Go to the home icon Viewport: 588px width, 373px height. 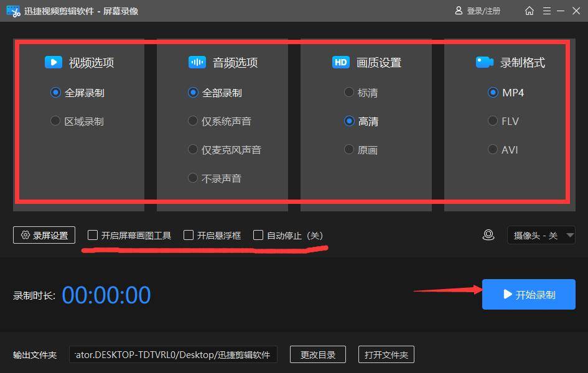point(529,11)
